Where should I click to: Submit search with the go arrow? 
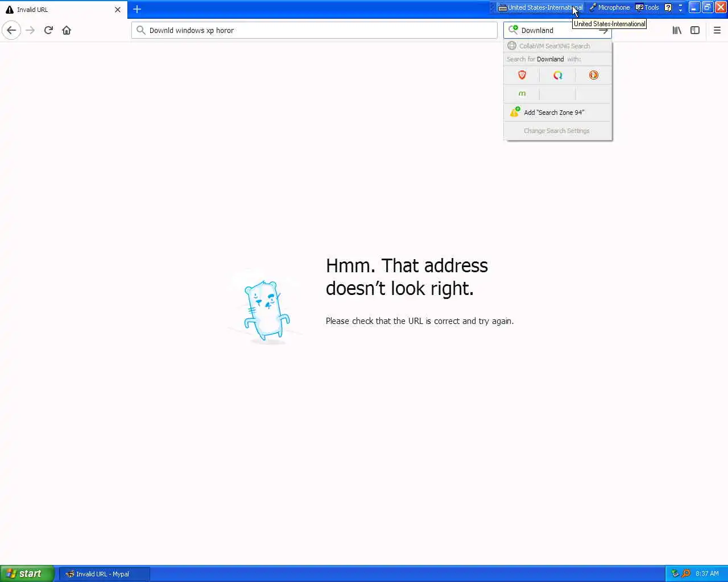pos(603,30)
